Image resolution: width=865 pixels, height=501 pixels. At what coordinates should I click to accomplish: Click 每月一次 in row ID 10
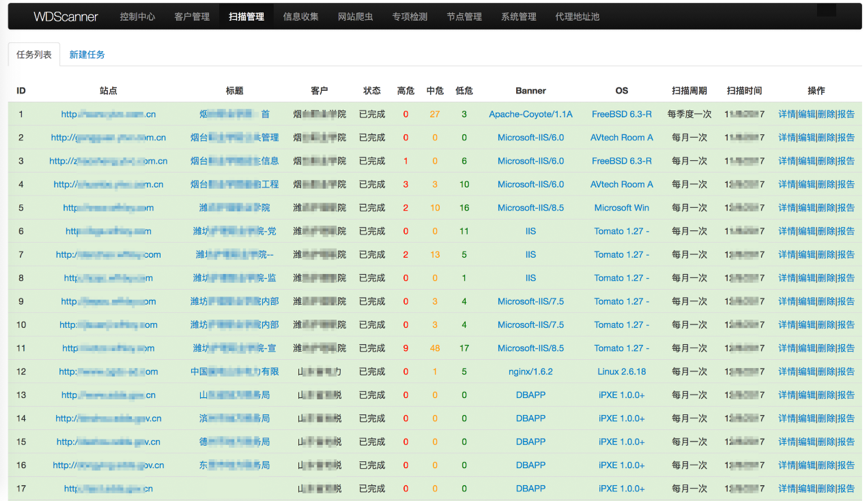click(x=689, y=325)
